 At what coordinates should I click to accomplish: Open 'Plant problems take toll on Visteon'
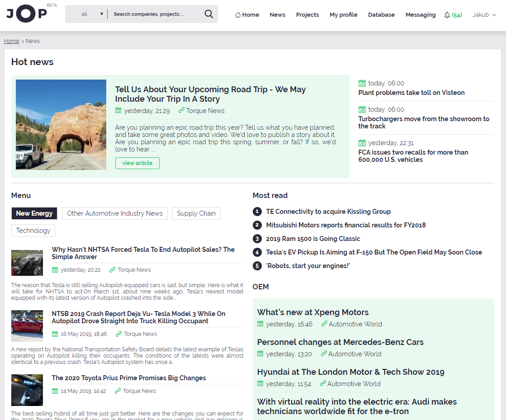411,93
